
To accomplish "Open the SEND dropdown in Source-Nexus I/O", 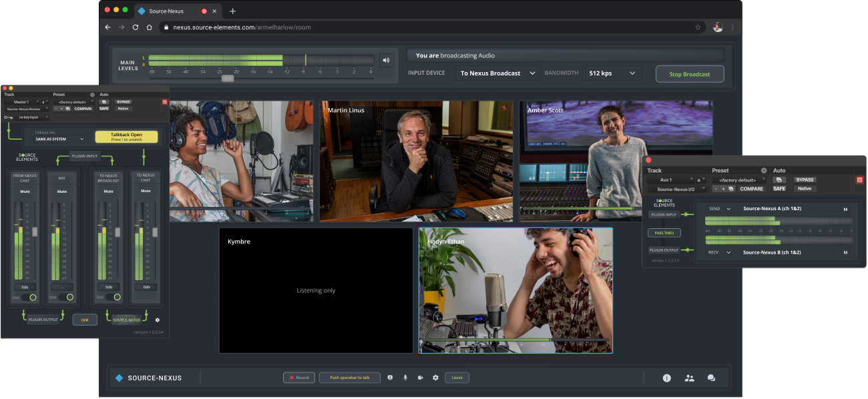I will [719, 208].
